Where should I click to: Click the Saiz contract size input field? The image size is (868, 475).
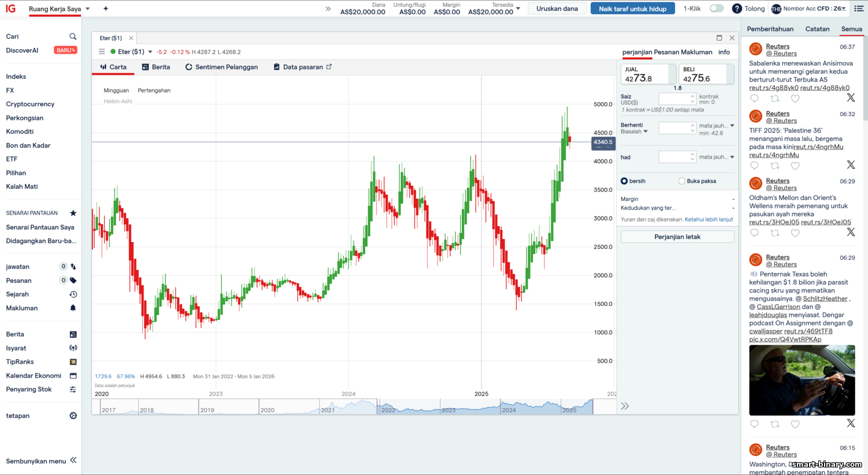[x=674, y=99]
